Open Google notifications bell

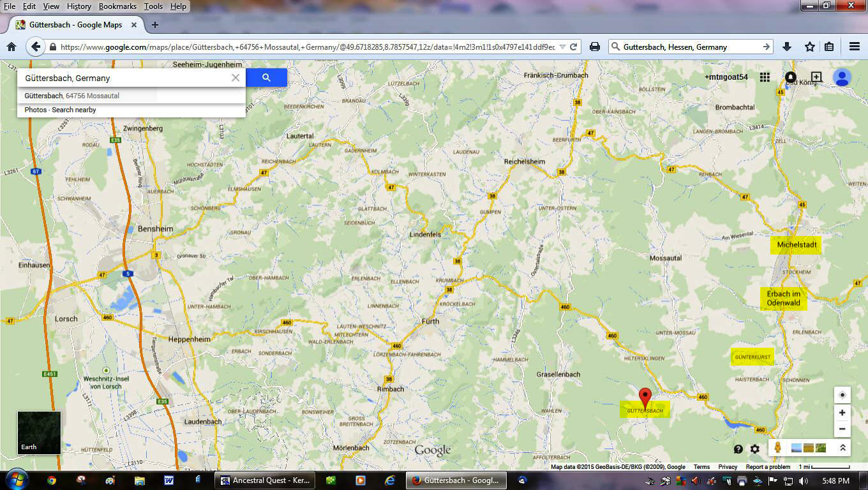791,77
